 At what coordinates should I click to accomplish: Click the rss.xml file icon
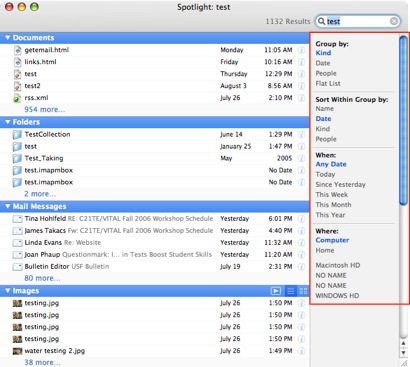click(x=17, y=98)
